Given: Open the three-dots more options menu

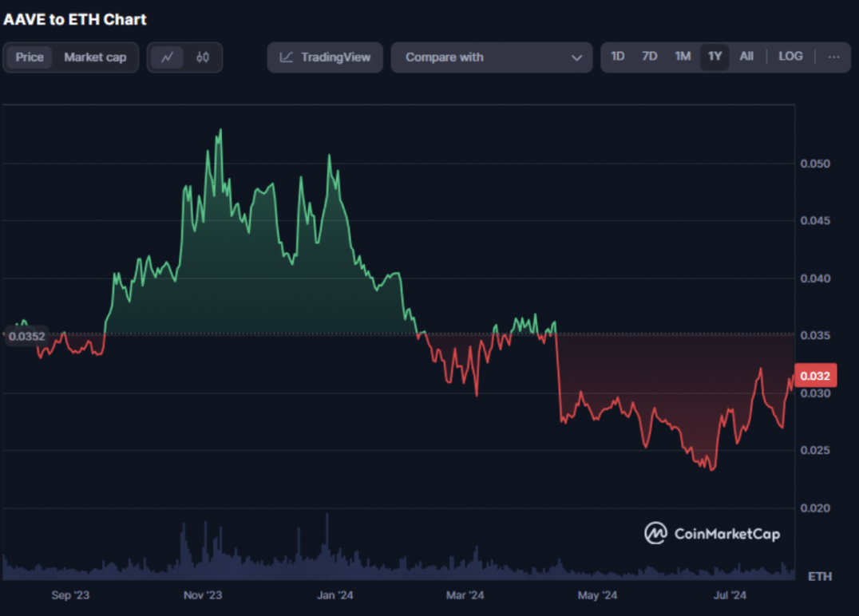Looking at the screenshot, I should click(833, 57).
